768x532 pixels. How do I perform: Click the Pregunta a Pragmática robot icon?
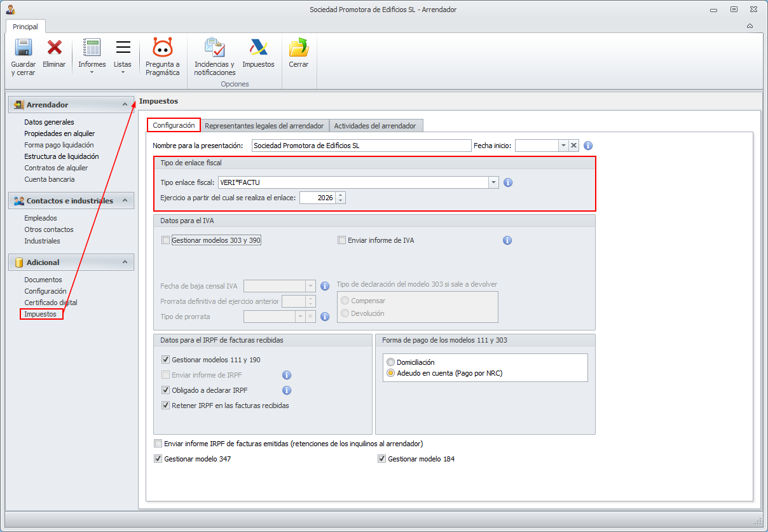coord(163,48)
